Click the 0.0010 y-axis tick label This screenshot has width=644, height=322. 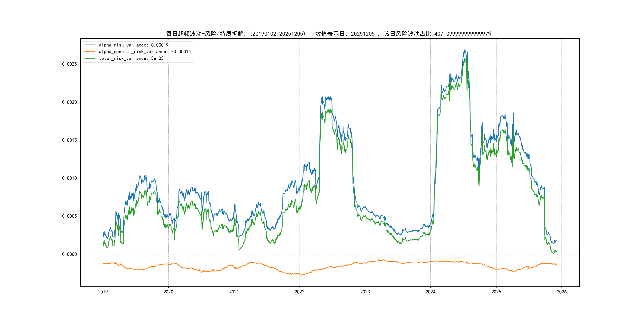[x=70, y=178]
